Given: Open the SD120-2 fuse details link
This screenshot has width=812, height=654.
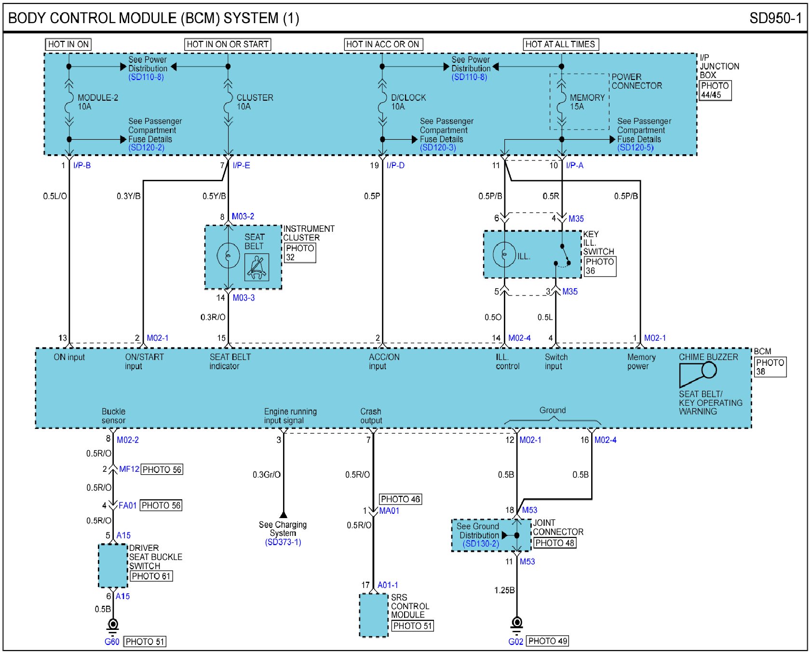Looking at the screenshot, I should point(146,147).
